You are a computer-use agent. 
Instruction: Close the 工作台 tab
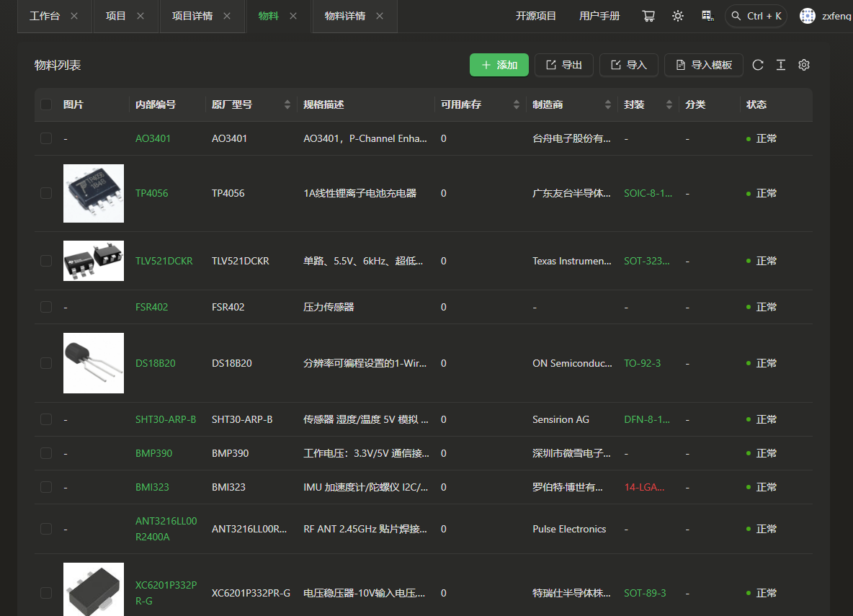click(x=74, y=16)
